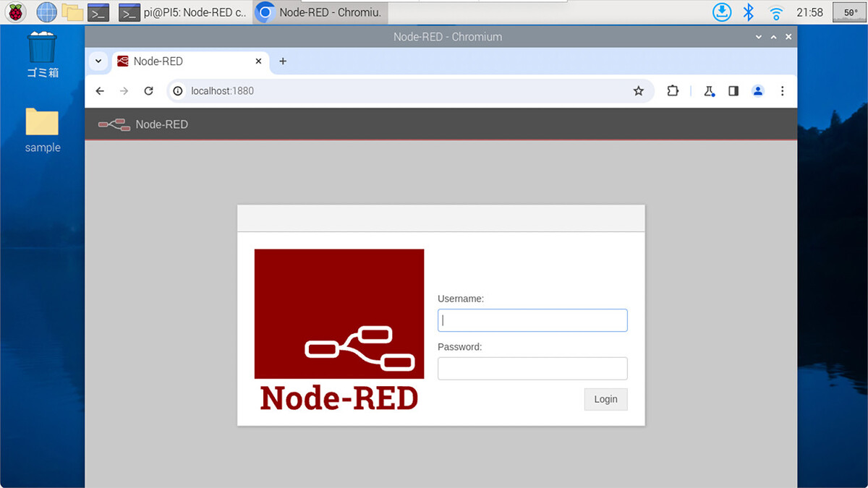Open the Bluetooth tray menu

749,12
